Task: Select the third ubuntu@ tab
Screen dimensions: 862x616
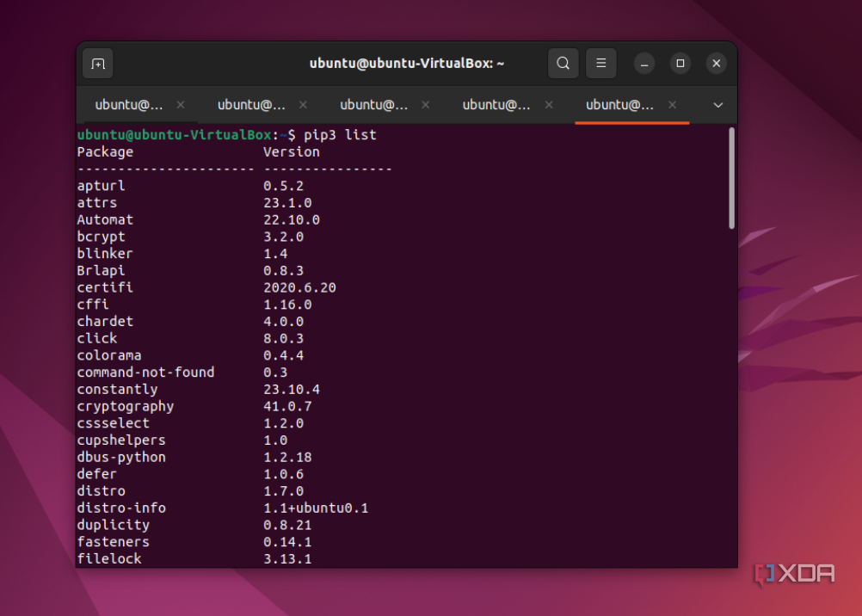Action: (x=373, y=105)
